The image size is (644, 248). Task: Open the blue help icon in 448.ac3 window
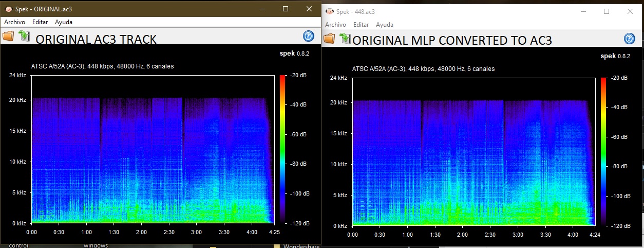629,39
